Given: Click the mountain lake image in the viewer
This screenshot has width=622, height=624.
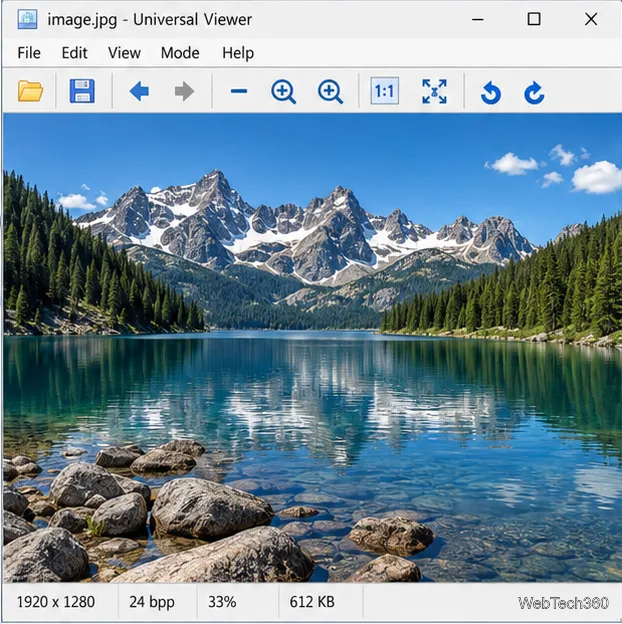Looking at the screenshot, I should (312, 348).
